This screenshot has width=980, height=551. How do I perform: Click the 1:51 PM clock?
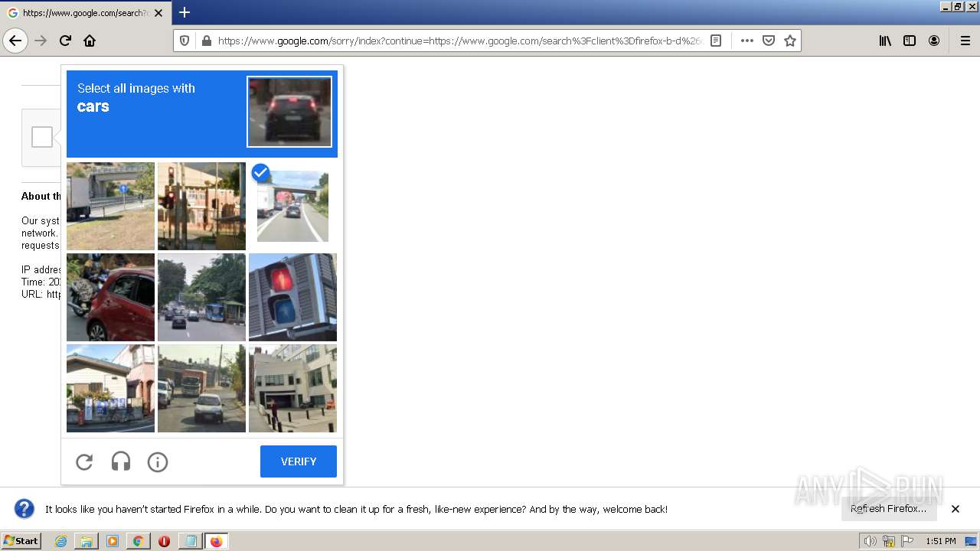click(941, 541)
